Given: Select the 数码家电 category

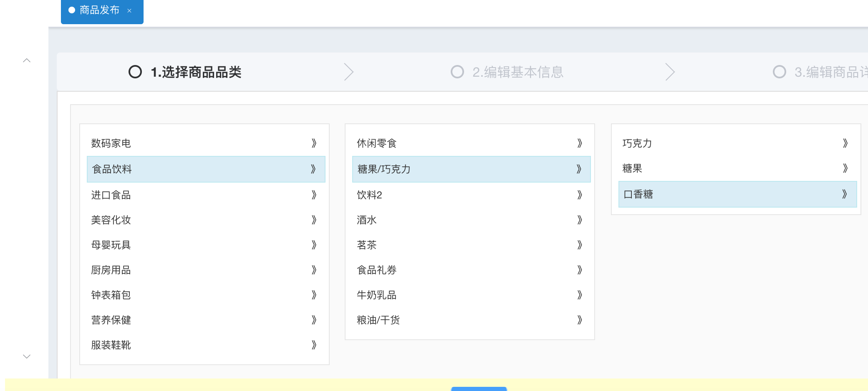Looking at the screenshot, I should [206, 143].
